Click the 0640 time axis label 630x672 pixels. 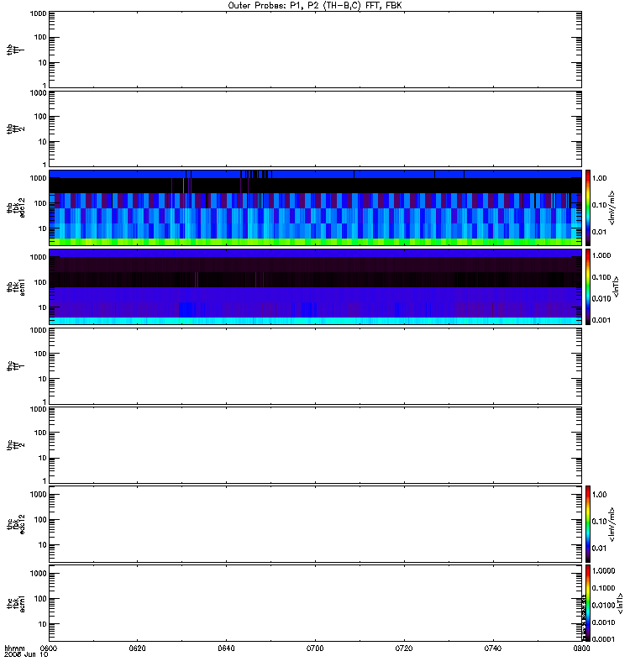(x=226, y=648)
